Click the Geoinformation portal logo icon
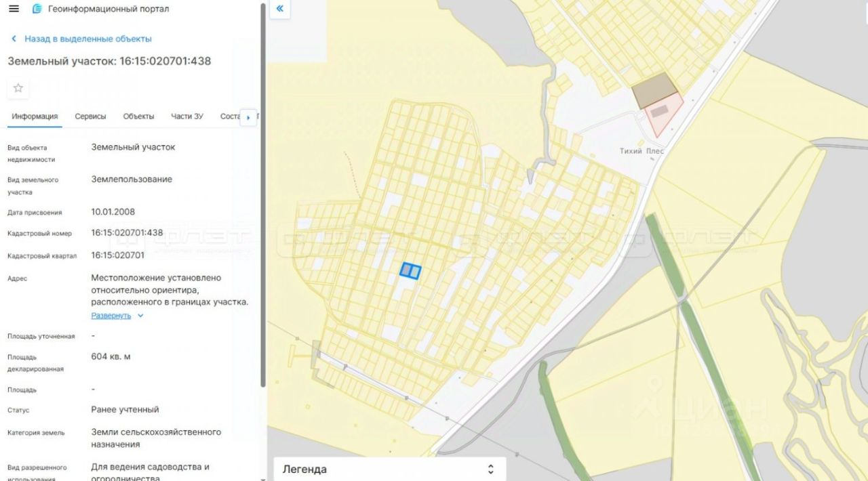This screenshot has height=481, width=868. coord(37,9)
